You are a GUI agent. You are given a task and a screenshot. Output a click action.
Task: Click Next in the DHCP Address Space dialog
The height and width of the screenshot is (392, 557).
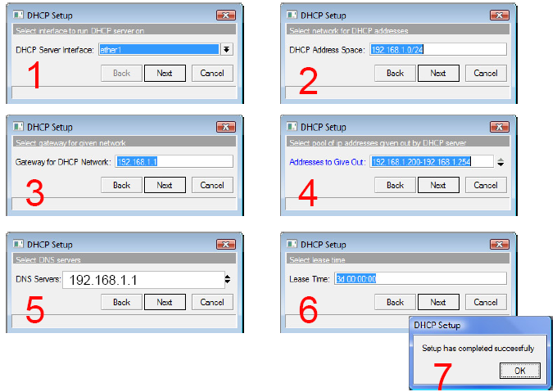pos(438,73)
